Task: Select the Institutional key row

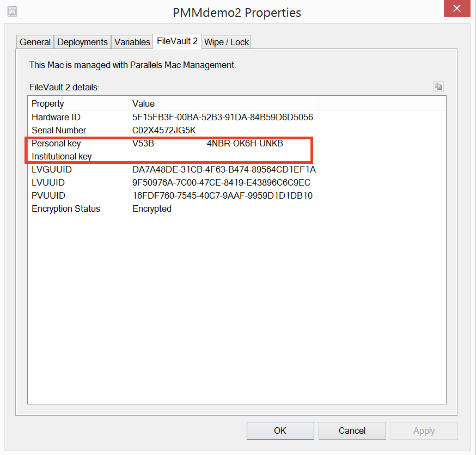Action: click(x=237, y=156)
